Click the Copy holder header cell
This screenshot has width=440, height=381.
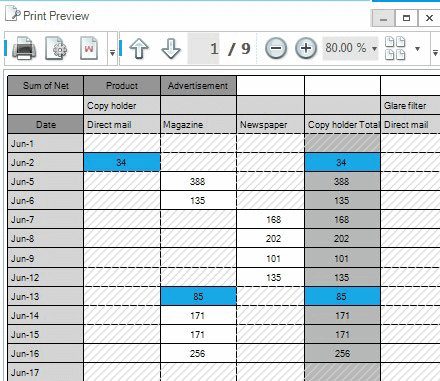point(122,106)
